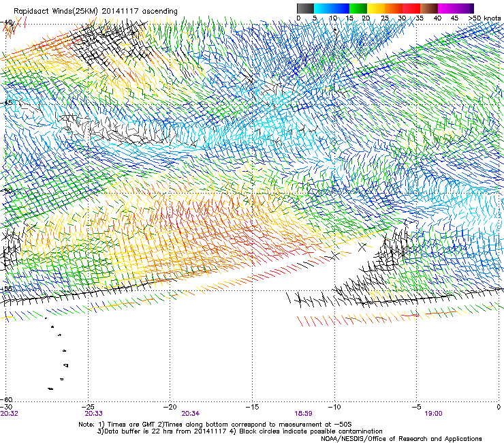This screenshot has width=504, height=443.
Task: Click the -50 latitude axis label
Action: 6,191
